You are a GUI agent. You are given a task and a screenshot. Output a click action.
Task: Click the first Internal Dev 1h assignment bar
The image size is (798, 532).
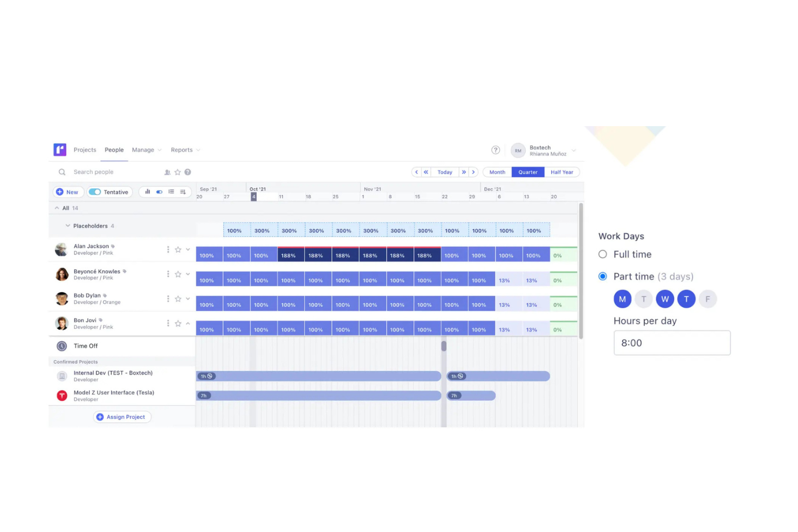[319, 376]
